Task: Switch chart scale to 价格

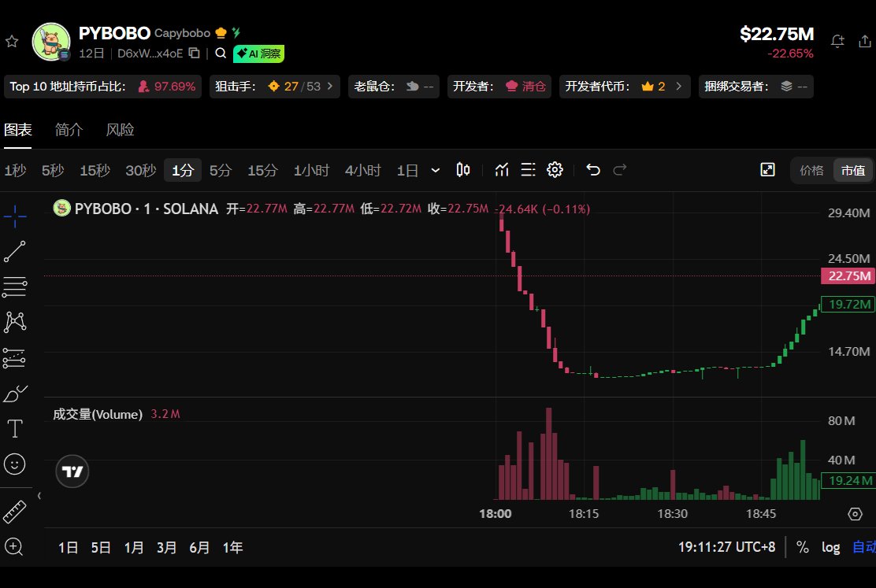Action: (x=811, y=170)
